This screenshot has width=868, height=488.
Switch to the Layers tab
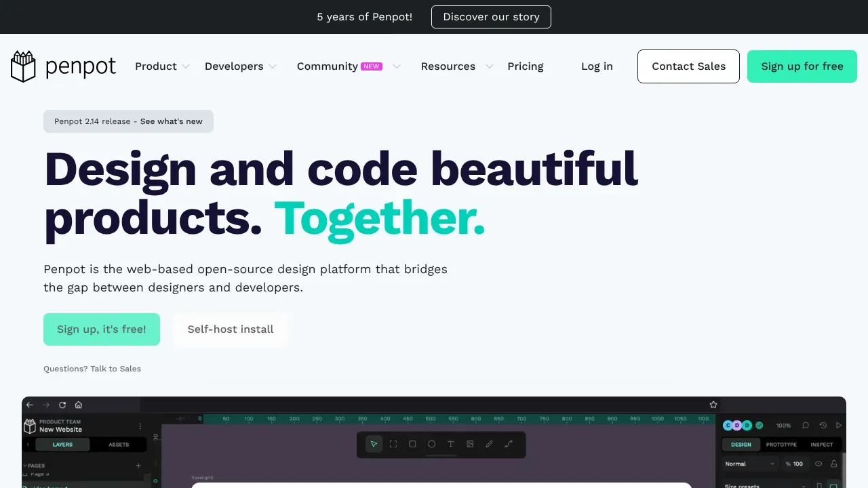(62, 445)
